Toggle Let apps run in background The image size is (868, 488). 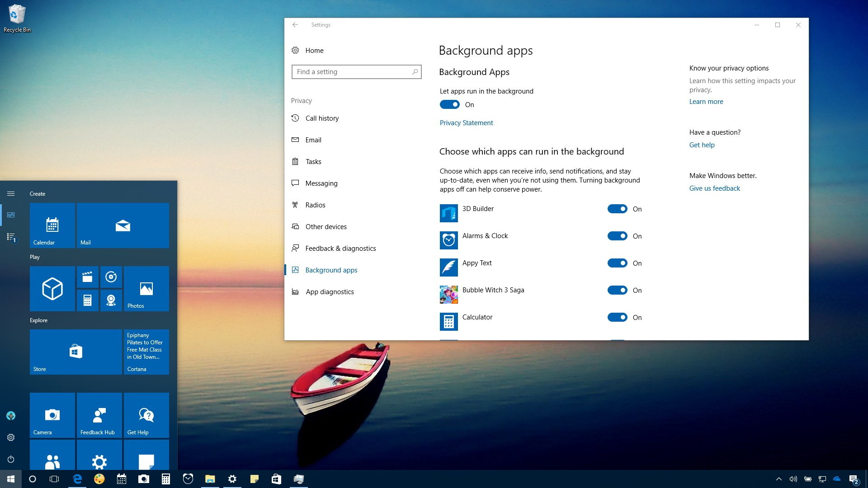450,104
